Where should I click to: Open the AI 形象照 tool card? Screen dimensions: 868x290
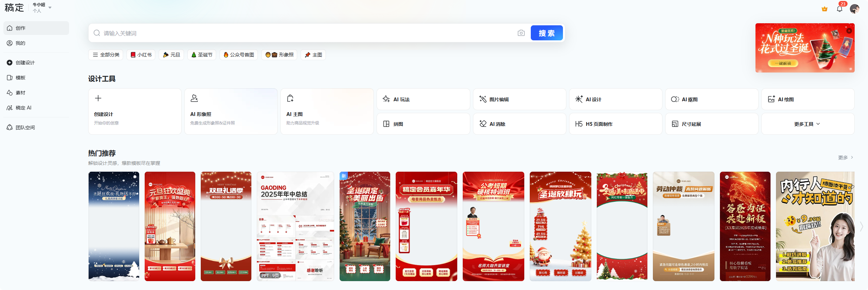231,111
